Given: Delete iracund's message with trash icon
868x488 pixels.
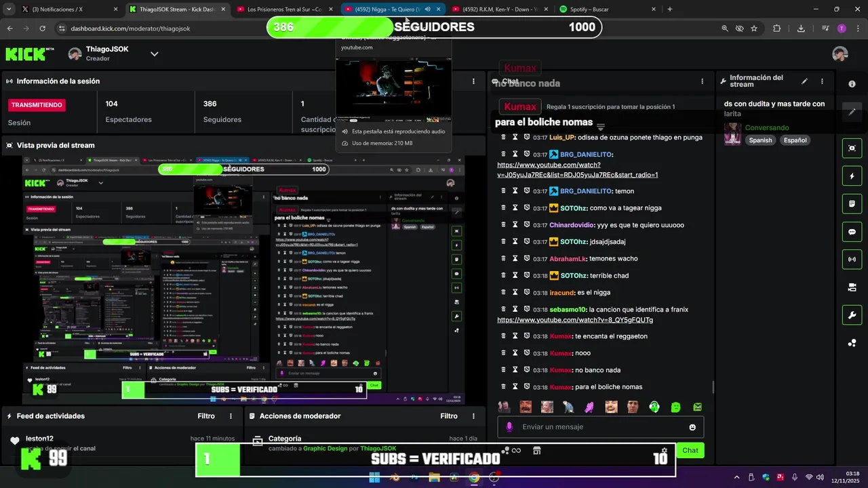Looking at the screenshot, I should point(503,292).
